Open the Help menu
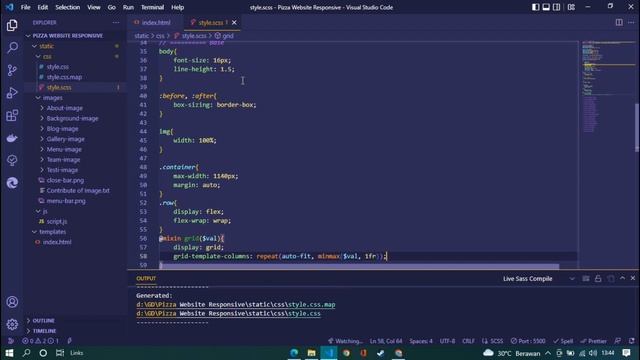640x360 pixels. pyautogui.click(x=178, y=7)
